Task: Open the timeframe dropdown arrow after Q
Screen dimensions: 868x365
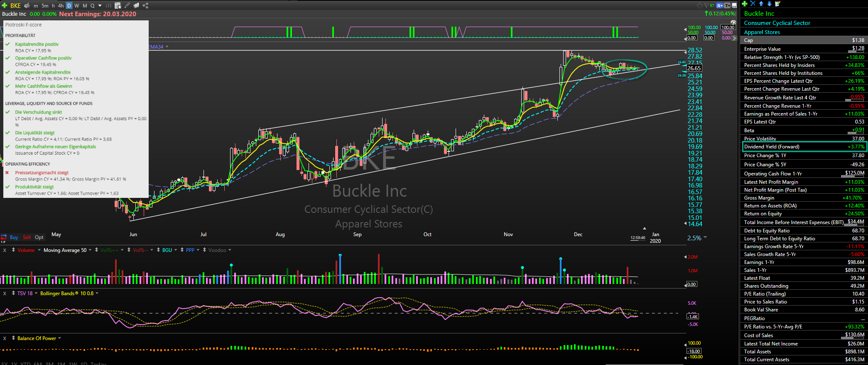Action: point(100,6)
